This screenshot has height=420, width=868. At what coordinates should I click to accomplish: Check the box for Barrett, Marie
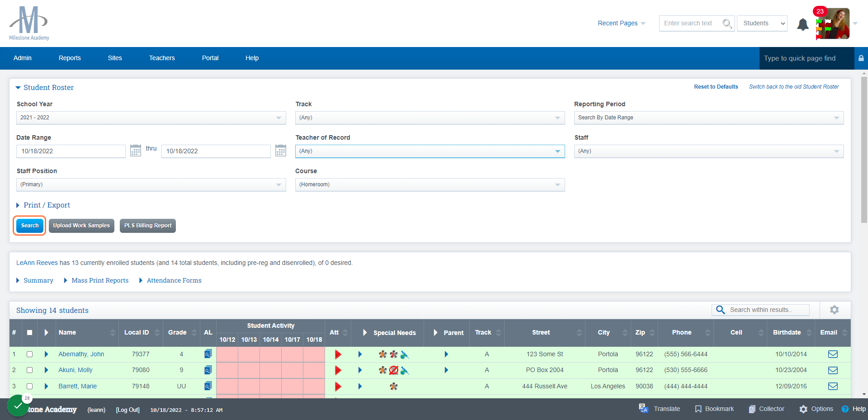tap(29, 386)
